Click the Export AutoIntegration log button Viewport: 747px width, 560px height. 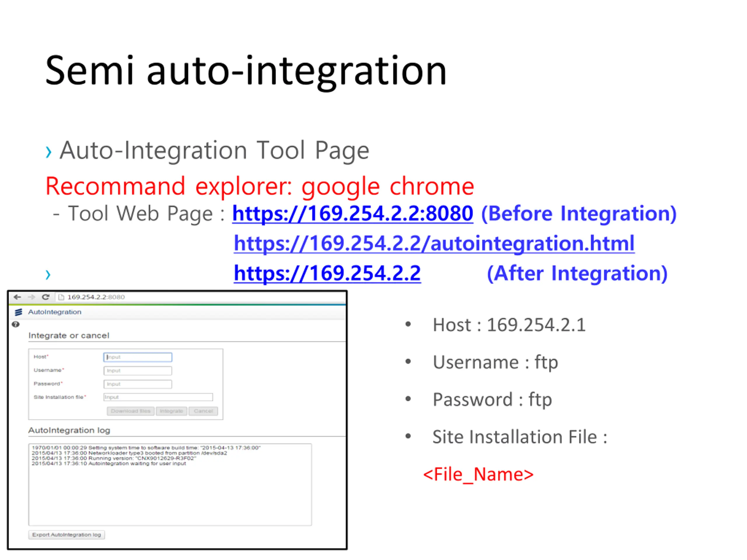click(x=67, y=535)
